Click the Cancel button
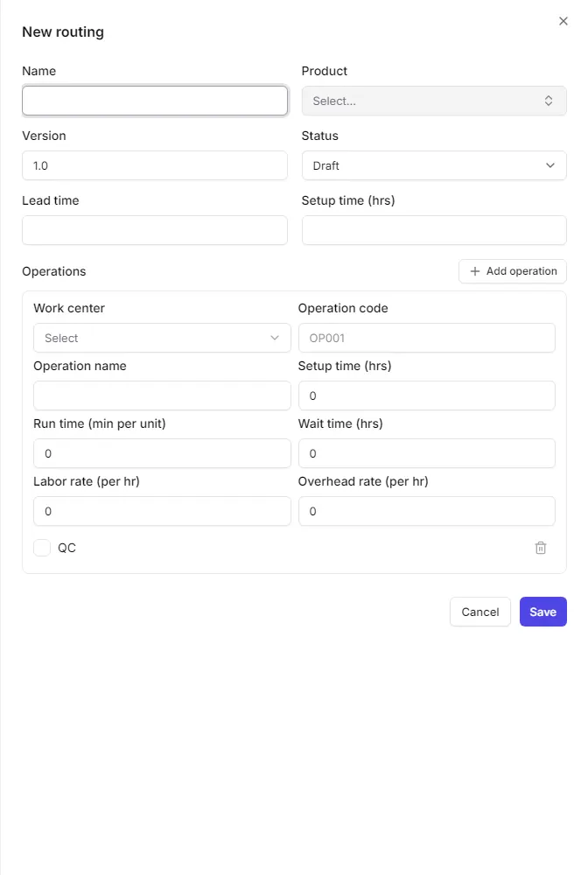 [x=479, y=612]
